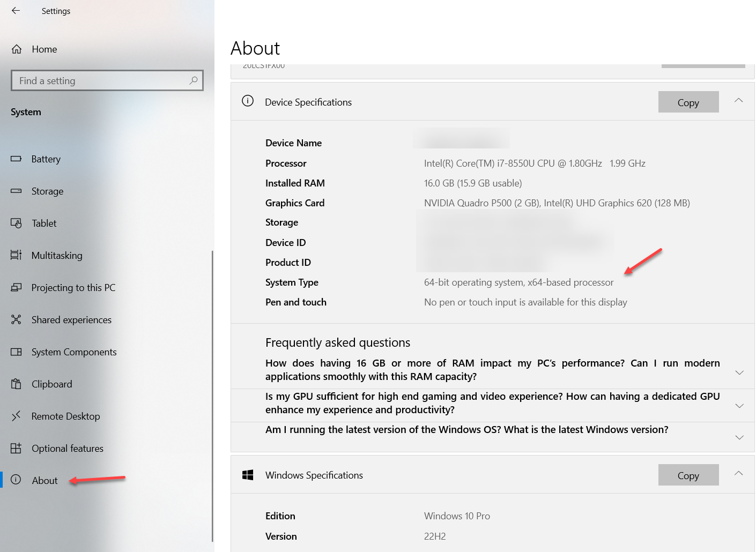Click the Home icon in sidebar

pos(17,49)
